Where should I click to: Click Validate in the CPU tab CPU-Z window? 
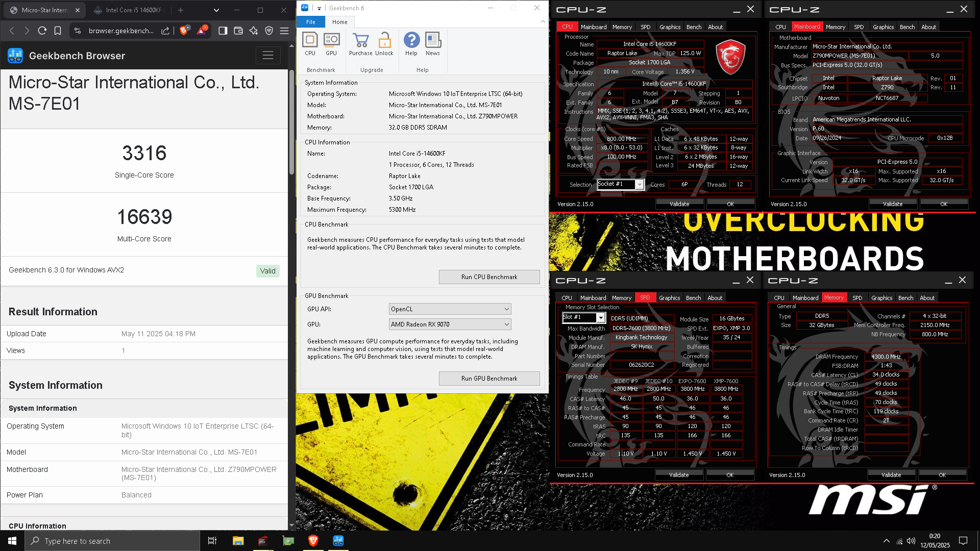(x=679, y=204)
